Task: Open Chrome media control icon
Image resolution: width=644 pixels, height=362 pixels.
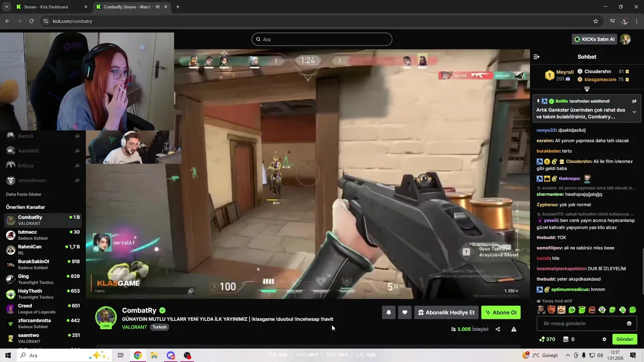Action: tap(612, 21)
